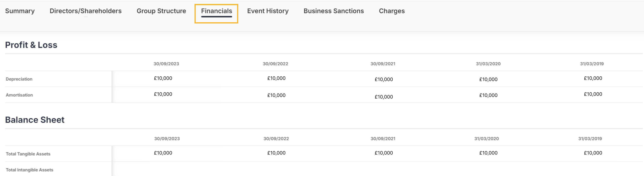The height and width of the screenshot is (176, 644).
Task: Click the Profit & Loss section heading
Action: pyautogui.click(x=31, y=45)
